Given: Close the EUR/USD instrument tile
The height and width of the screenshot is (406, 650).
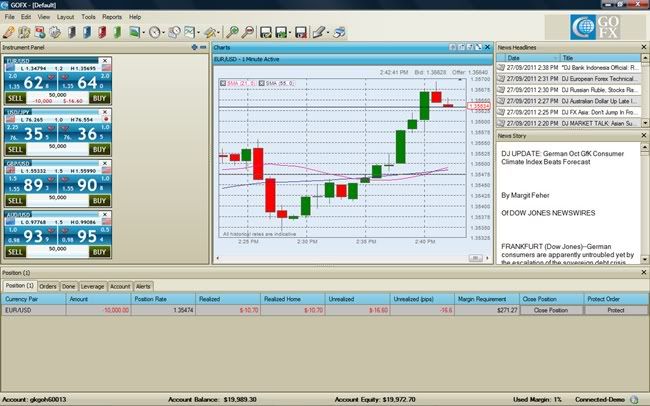Looking at the screenshot, I should [106, 60].
